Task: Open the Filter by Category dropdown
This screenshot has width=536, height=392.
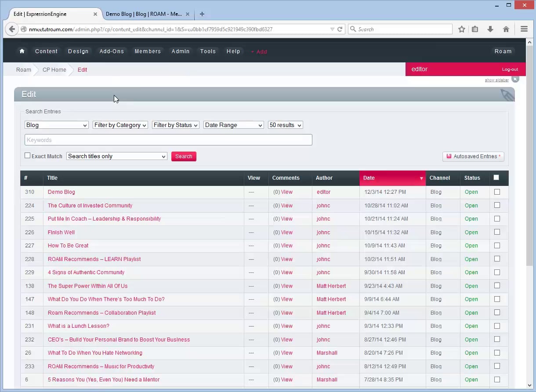Action: pos(120,125)
